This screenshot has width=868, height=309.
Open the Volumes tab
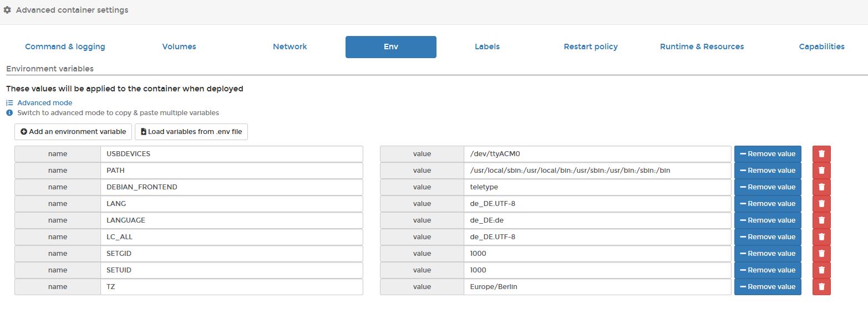(x=179, y=47)
